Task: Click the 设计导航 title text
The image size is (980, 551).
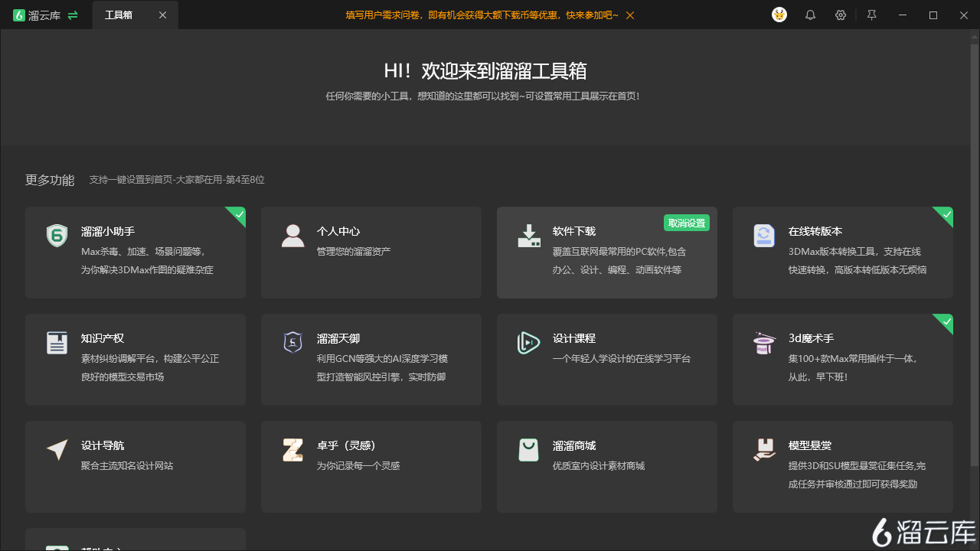Action: tap(103, 445)
